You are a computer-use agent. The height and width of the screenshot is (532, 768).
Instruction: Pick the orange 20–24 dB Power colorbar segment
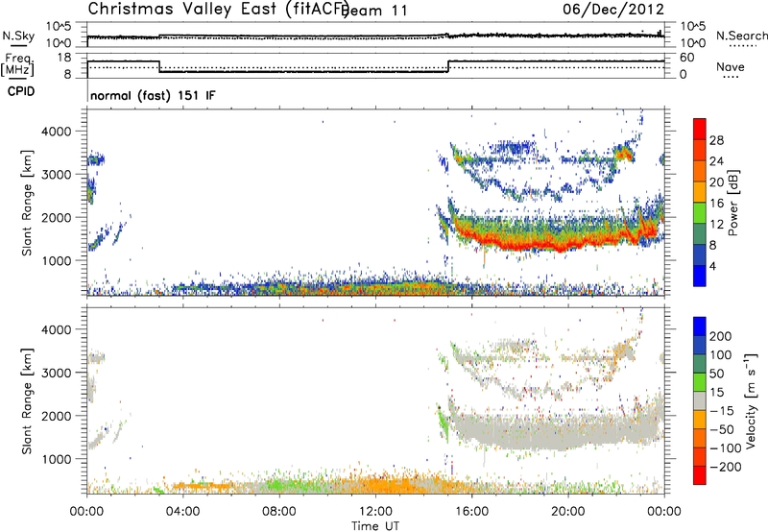pos(700,172)
